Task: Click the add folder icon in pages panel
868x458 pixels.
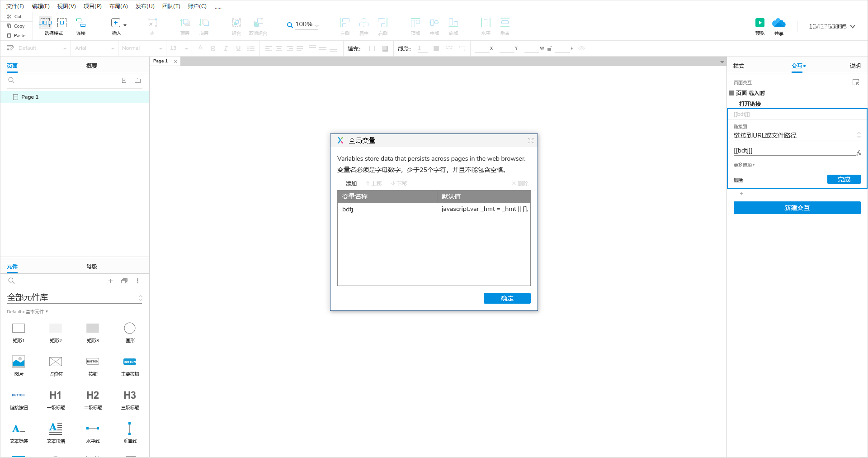Action: click(x=138, y=81)
